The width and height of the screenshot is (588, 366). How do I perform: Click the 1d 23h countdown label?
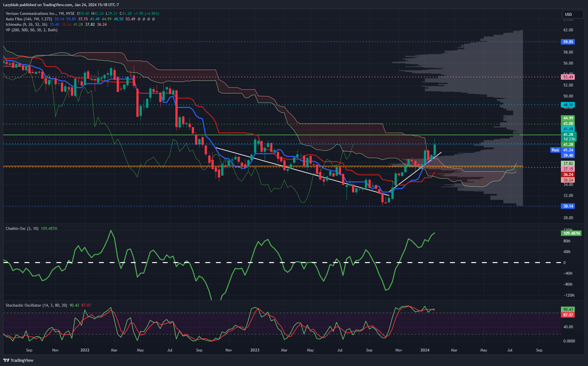click(x=569, y=139)
